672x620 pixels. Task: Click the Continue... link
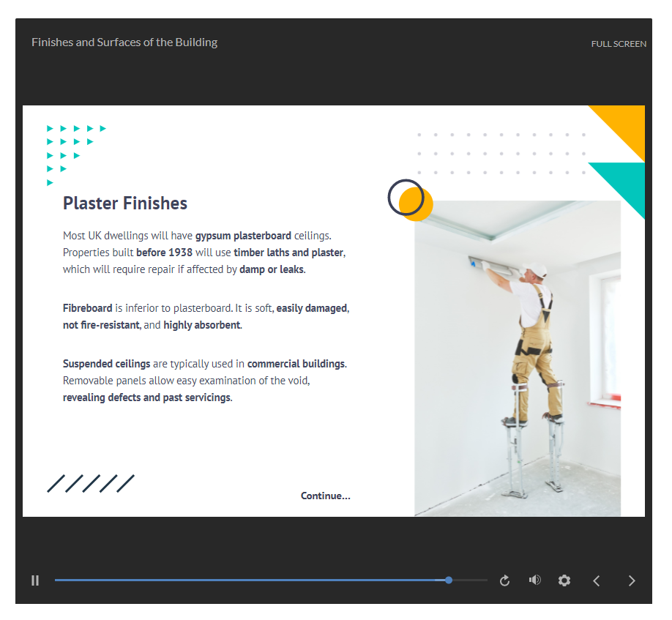pos(325,496)
